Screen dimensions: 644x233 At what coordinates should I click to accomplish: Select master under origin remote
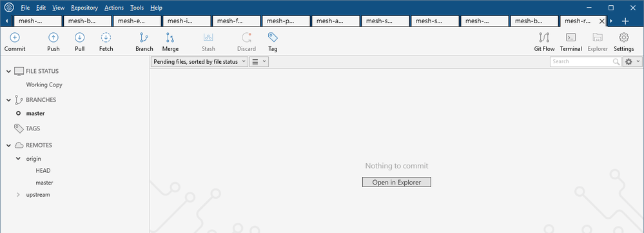click(x=44, y=183)
